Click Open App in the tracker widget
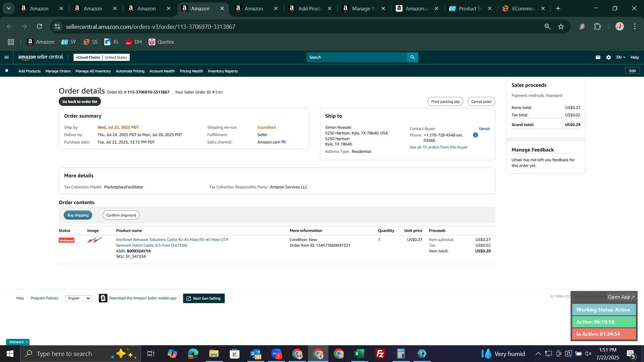Viewport: 644px width, 362px height. pyautogui.click(x=621, y=297)
